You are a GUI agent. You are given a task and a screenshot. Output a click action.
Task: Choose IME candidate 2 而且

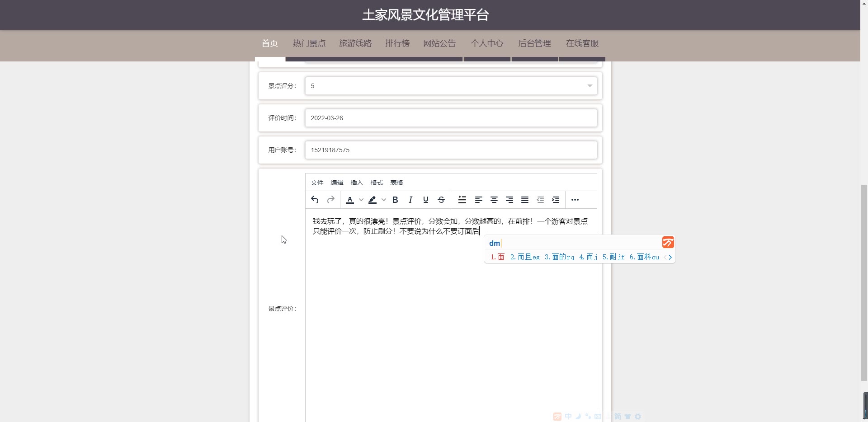(x=524, y=257)
